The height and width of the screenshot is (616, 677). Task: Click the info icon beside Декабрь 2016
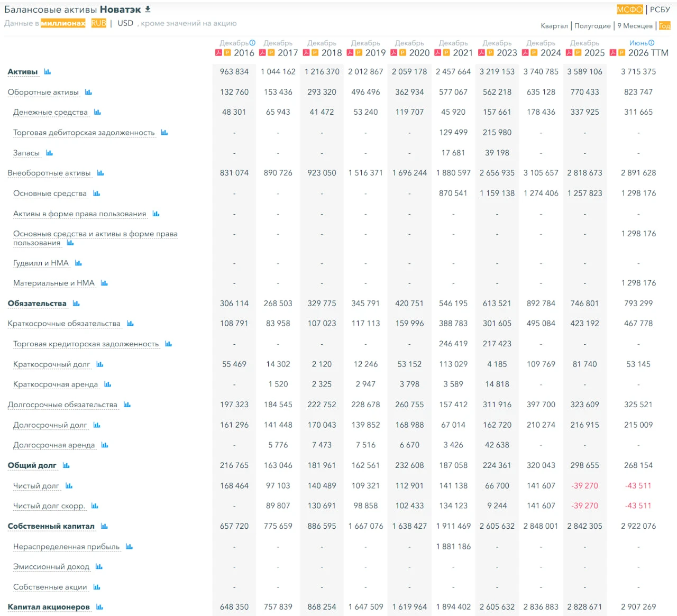[x=252, y=43]
